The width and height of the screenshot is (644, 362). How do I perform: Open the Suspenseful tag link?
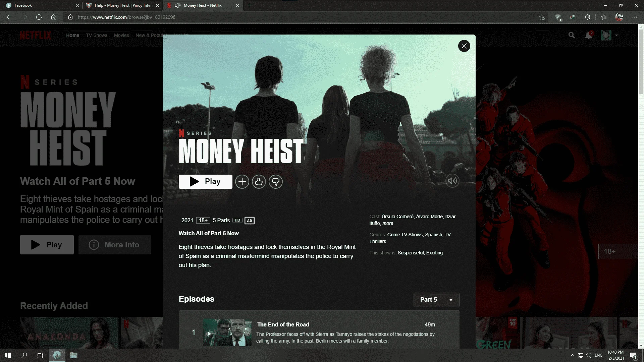(411, 253)
